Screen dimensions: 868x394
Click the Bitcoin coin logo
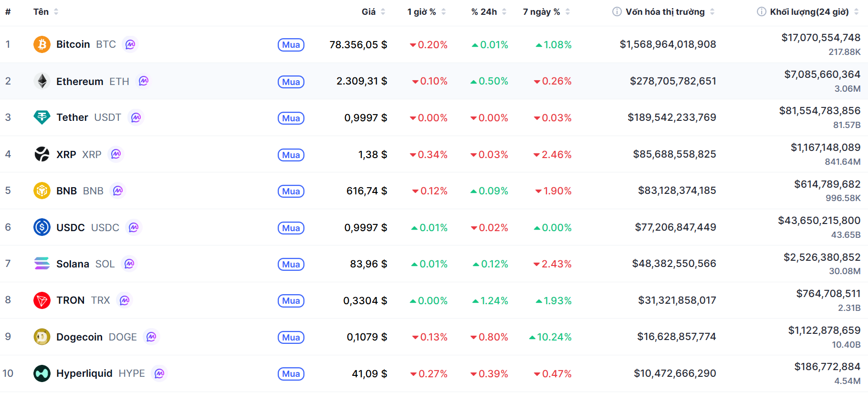(42, 44)
